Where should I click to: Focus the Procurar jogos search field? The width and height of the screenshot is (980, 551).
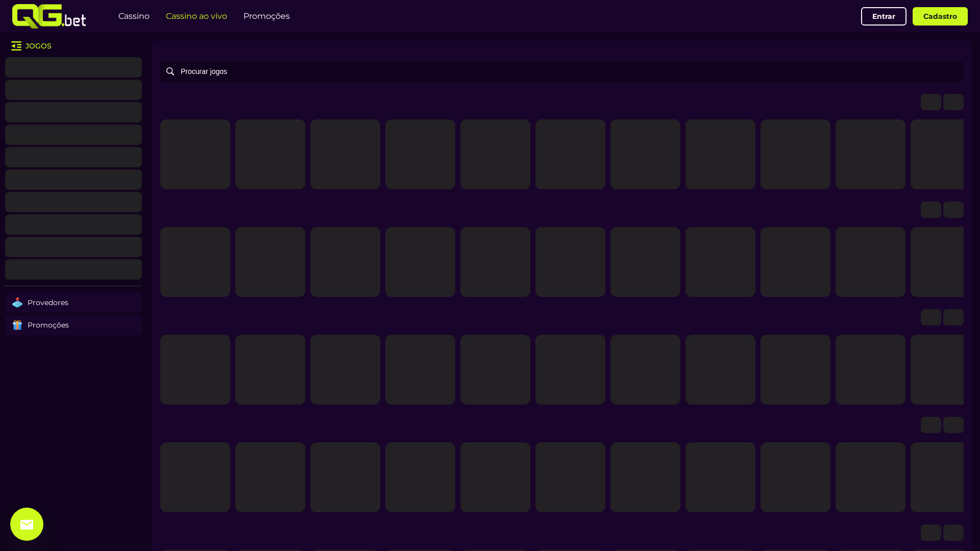(562, 71)
